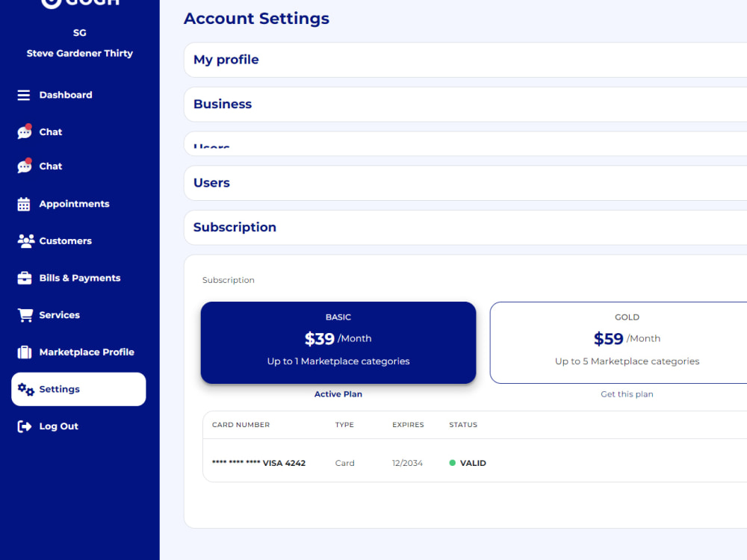This screenshot has width=747, height=560.
Task: Click the Settings gears icon
Action: pyautogui.click(x=25, y=390)
